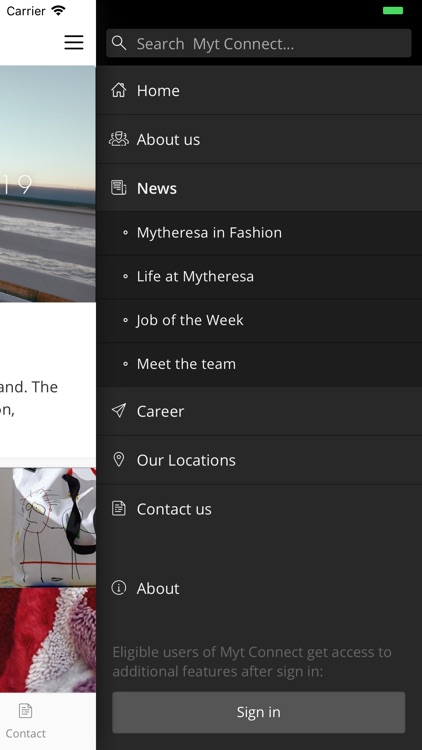Click the Our Locations pin icon
This screenshot has width=422, height=750.
[x=118, y=460]
